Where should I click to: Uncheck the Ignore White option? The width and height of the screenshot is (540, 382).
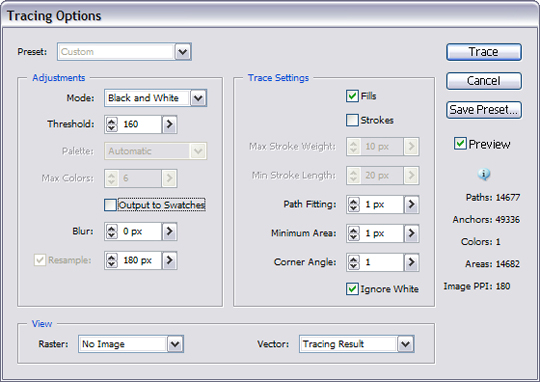click(x=352, y=289)
